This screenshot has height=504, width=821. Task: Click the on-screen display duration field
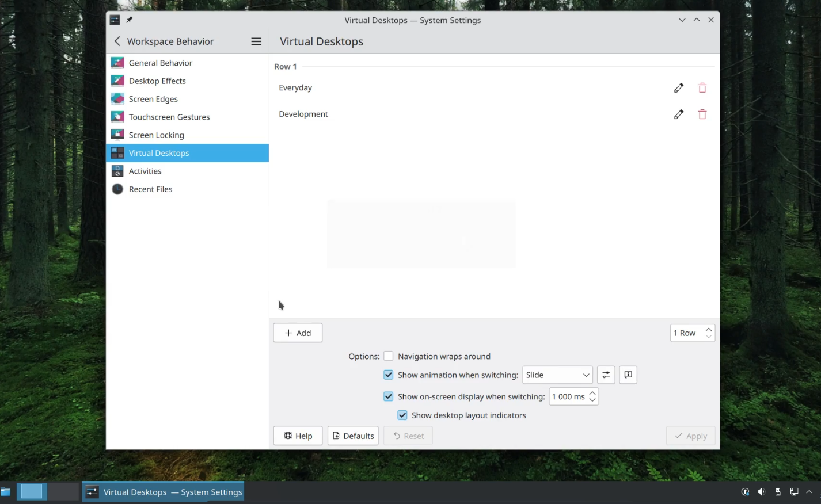click(x=568, y=397)
